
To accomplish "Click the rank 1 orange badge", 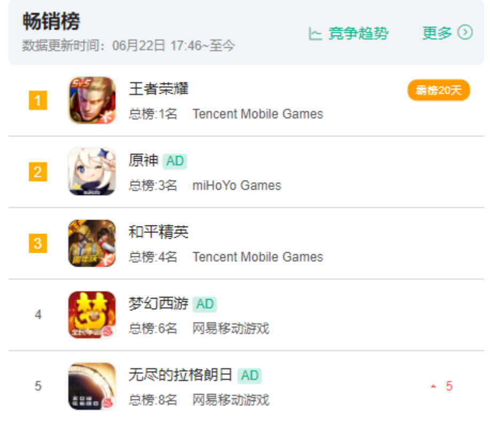I will [x=38, y=100].
